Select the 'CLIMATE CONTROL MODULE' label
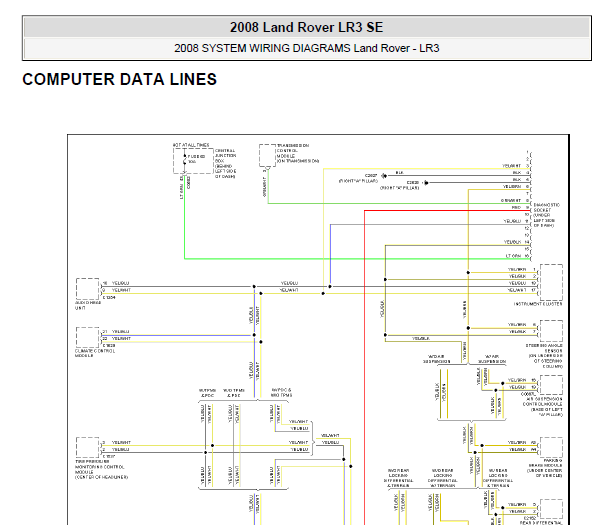This screenshot has width=604, height=525. pyautogui.click(x=95, y=353)
